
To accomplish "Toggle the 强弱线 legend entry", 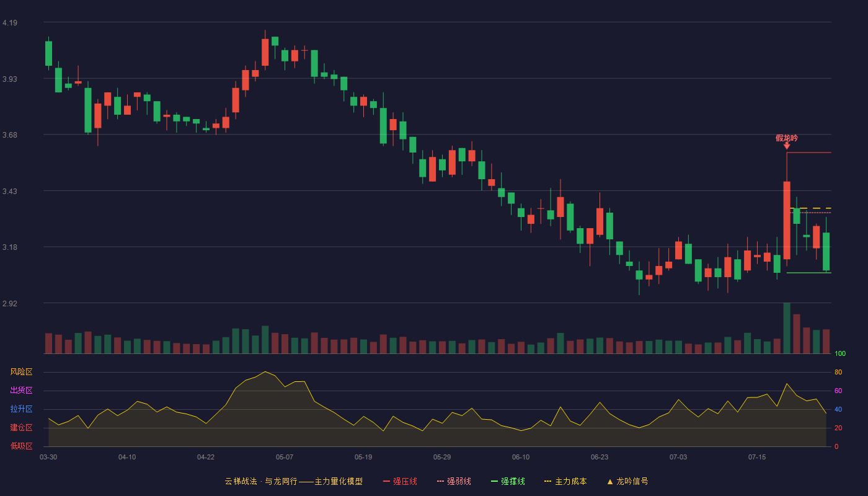I will pos(454,481).
